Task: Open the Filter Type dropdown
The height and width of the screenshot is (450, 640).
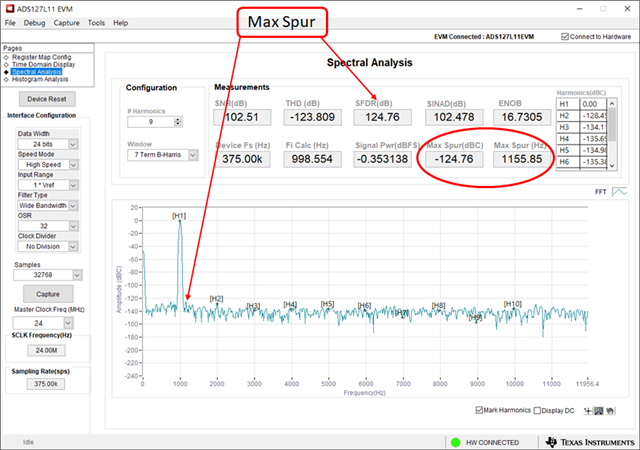Action: [x=73, y=205]
